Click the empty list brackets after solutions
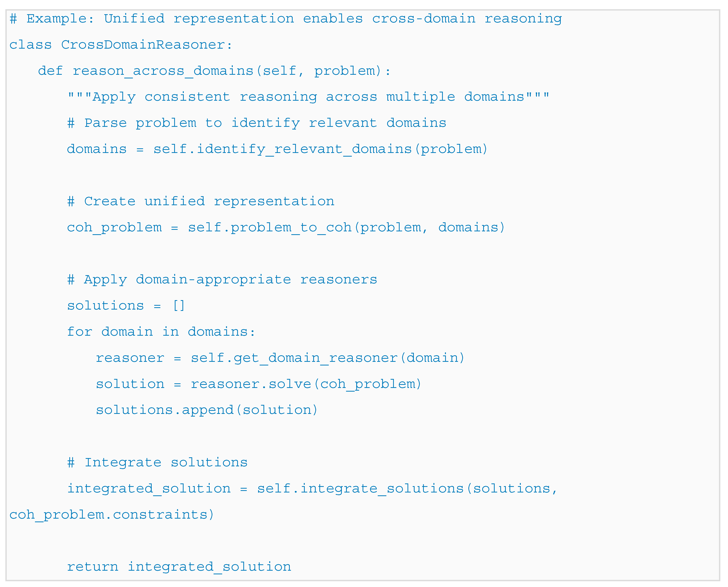728x587 pixels. pos(178,306)
